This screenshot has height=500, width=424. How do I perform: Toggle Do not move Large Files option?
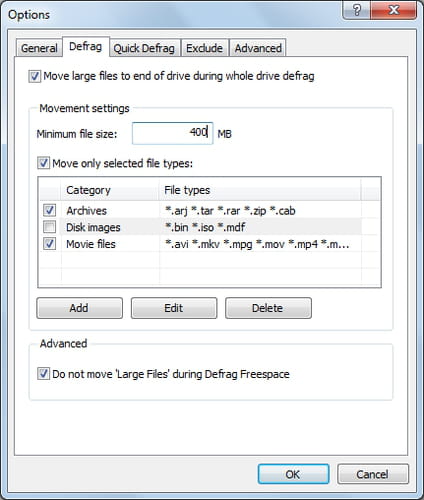(43, 374)
